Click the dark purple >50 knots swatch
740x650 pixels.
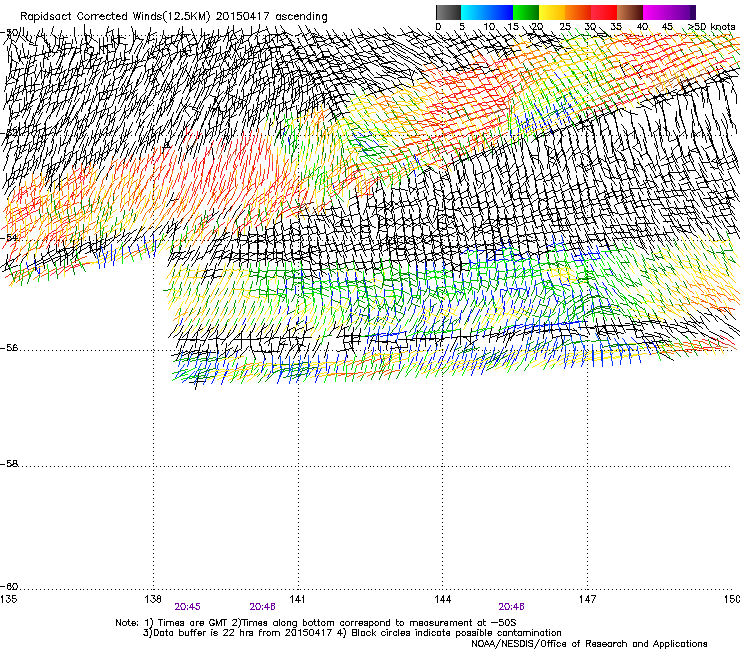pos(692,12)
